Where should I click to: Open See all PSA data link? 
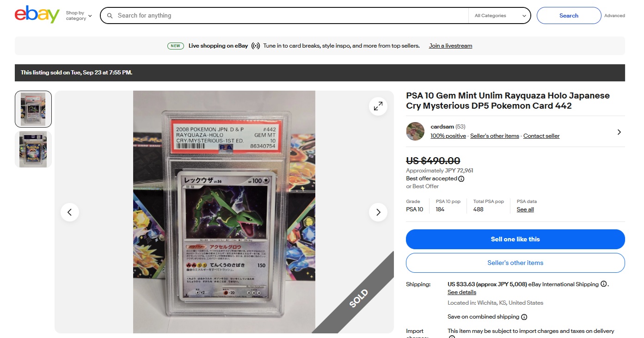click(525, 209)
